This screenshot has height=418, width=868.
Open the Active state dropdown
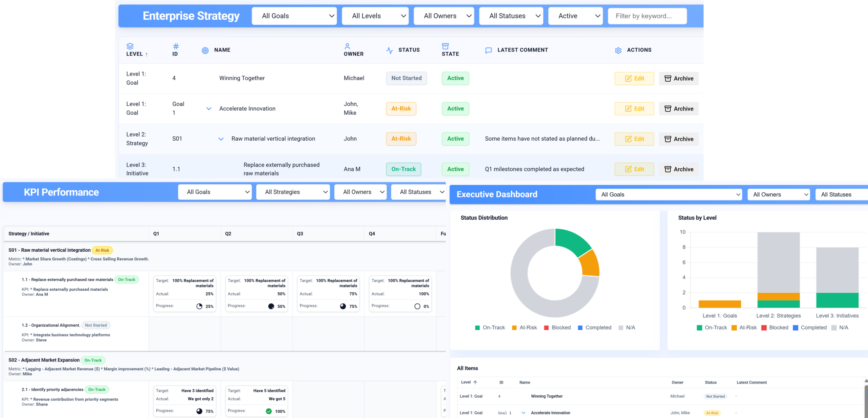pos(575,16)
